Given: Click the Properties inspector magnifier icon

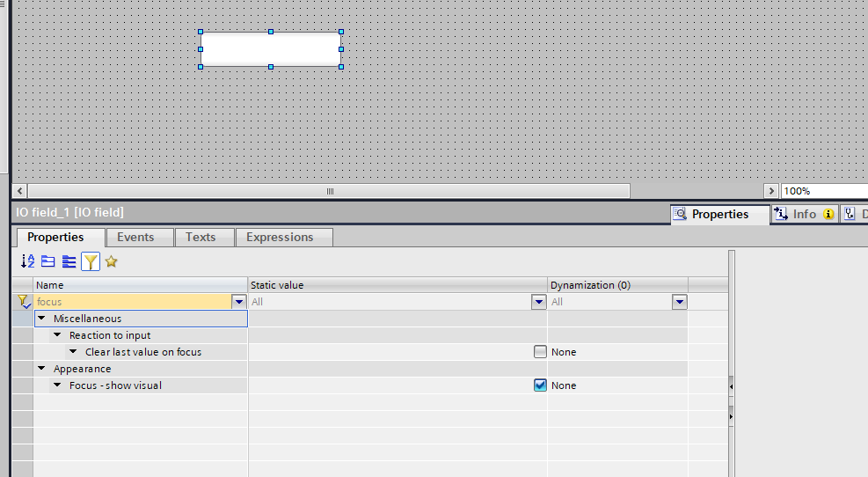Looking at the screenshot, I should tap(681, 214).
